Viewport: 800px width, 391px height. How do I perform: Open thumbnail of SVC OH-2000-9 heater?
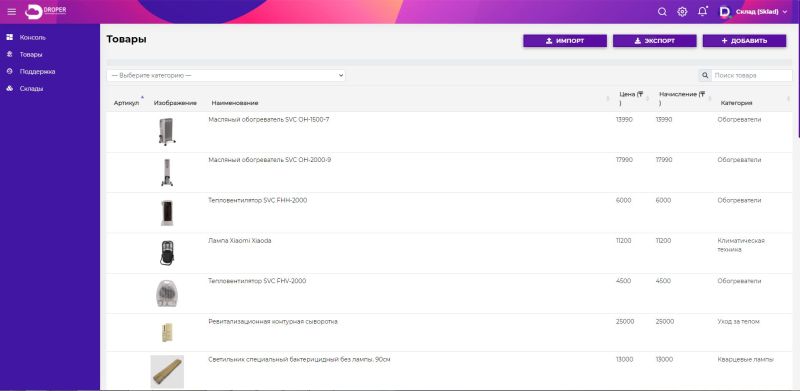167,173
